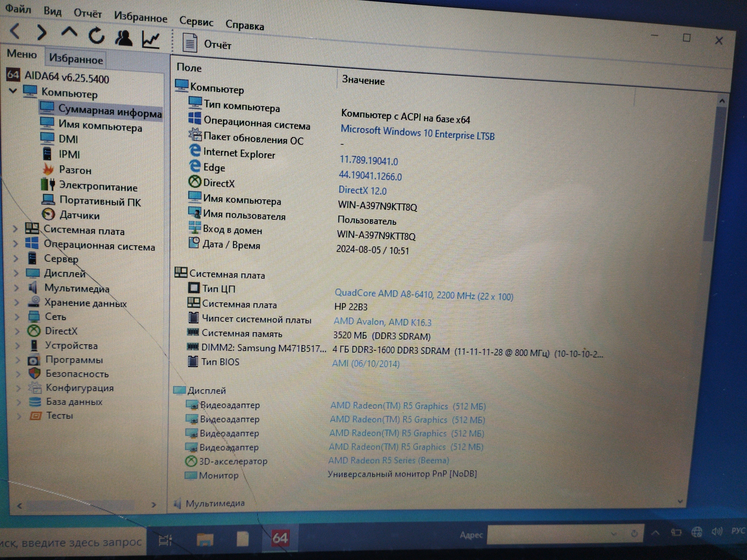Click the Internet Explorer field row icon

pyautogui.click(x=195, y=150)
